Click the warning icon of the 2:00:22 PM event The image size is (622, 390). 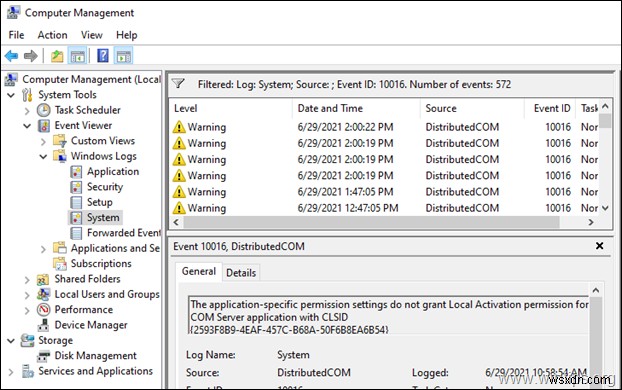pos(179,127)
